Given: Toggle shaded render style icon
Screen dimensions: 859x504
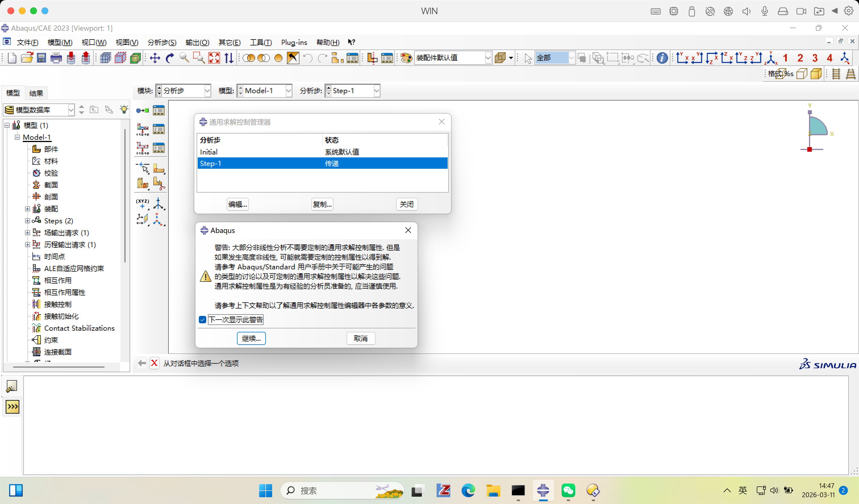Looking at the screenshot, I should [816, 74].
